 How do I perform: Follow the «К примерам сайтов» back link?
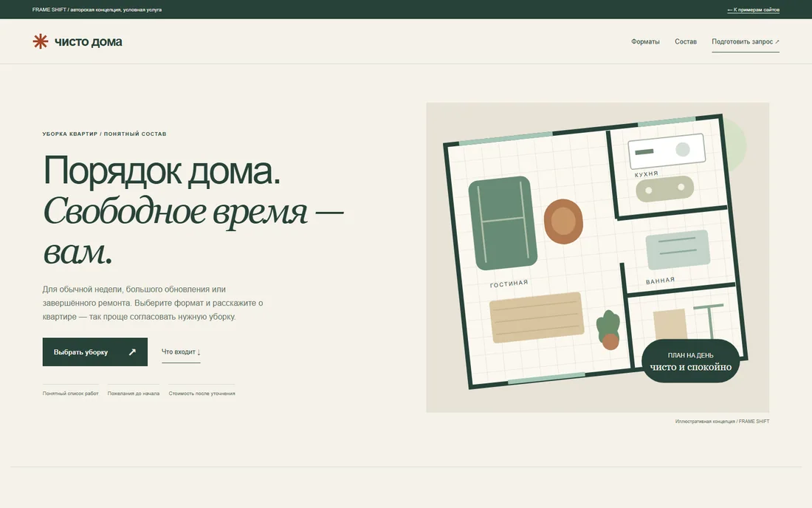coord(753,10)
